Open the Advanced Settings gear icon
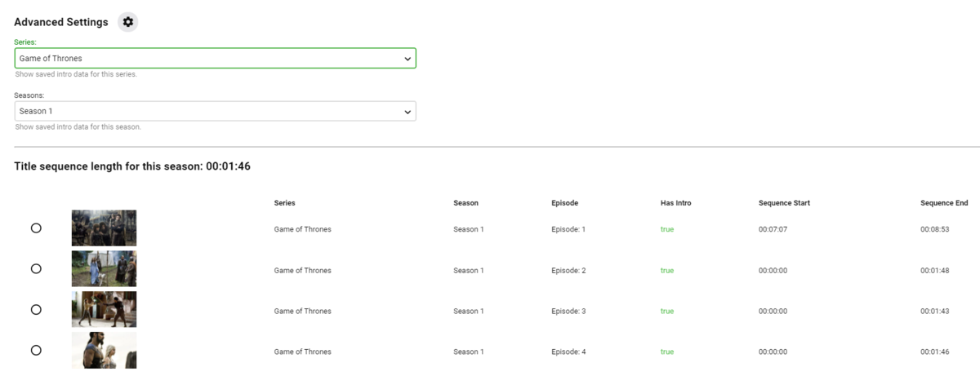The height and width of the screenshot is (376, 980). (x=127, y=22)
